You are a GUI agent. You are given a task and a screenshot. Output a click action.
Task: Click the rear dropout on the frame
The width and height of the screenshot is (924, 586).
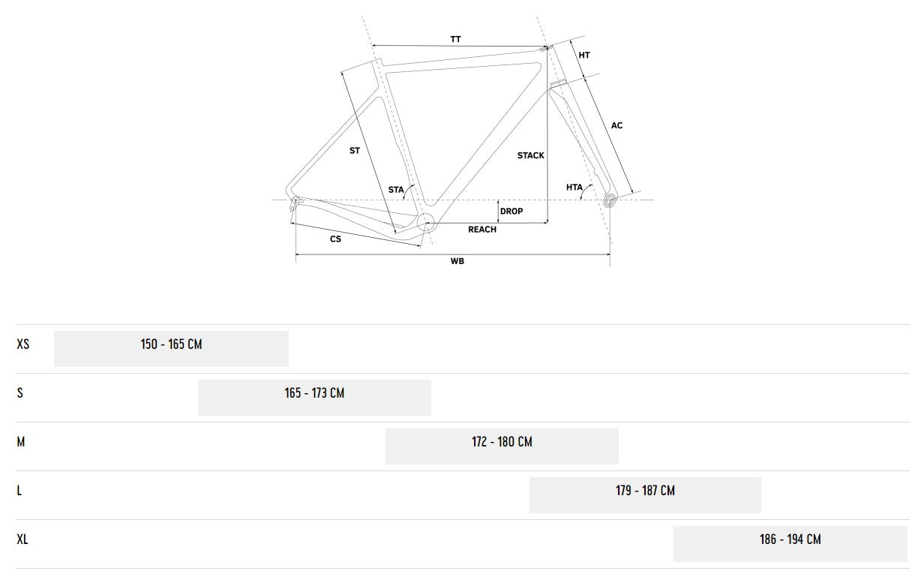[295, 200]
